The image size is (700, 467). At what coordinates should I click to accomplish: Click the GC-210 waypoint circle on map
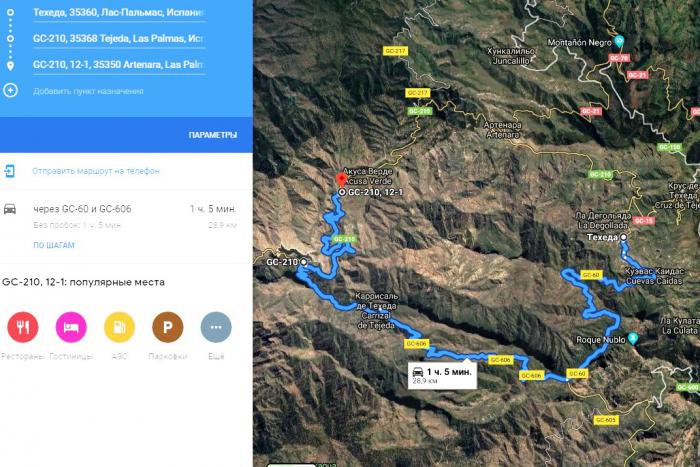point(304,262)
